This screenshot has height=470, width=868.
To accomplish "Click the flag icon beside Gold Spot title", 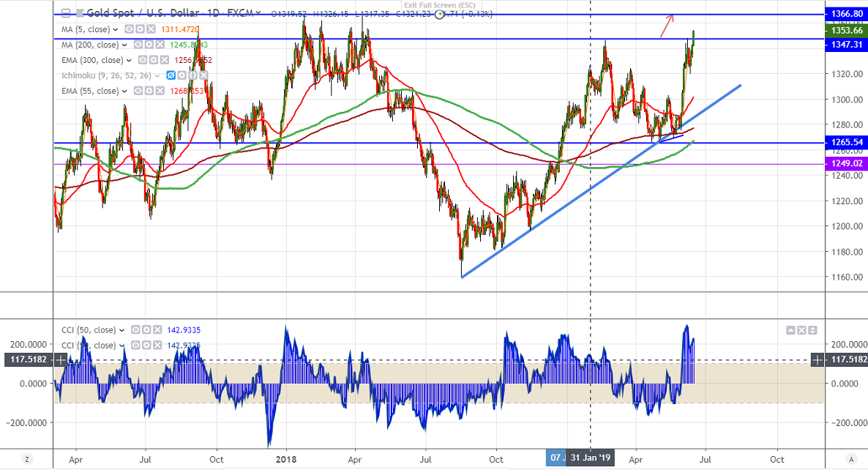I will click(x=81, y=13).
